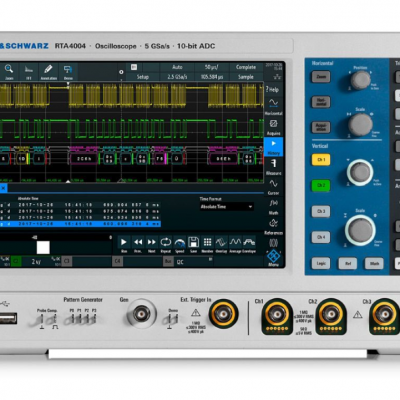Select the highlighted blue history table row
400x400 pixels.
pos(80,224)
